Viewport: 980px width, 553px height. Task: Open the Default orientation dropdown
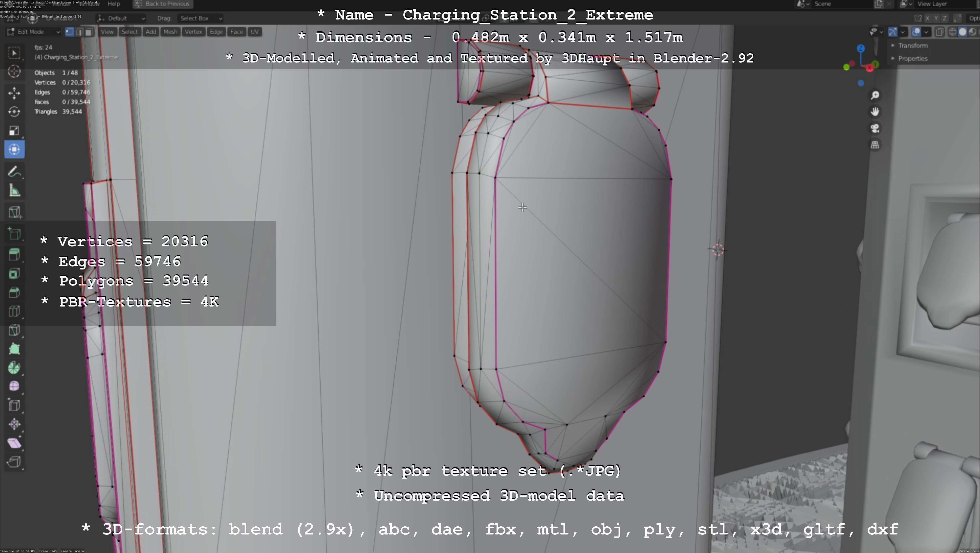(x=121, y=18)
